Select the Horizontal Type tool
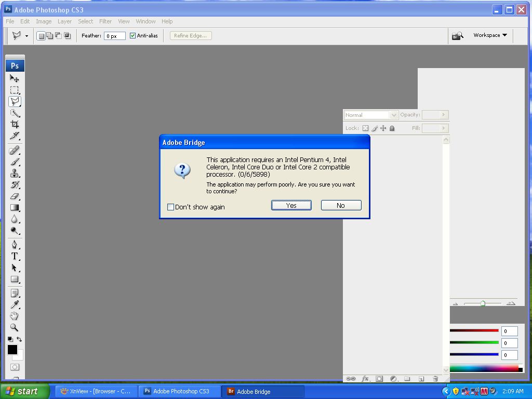 (x=15, y=255)
